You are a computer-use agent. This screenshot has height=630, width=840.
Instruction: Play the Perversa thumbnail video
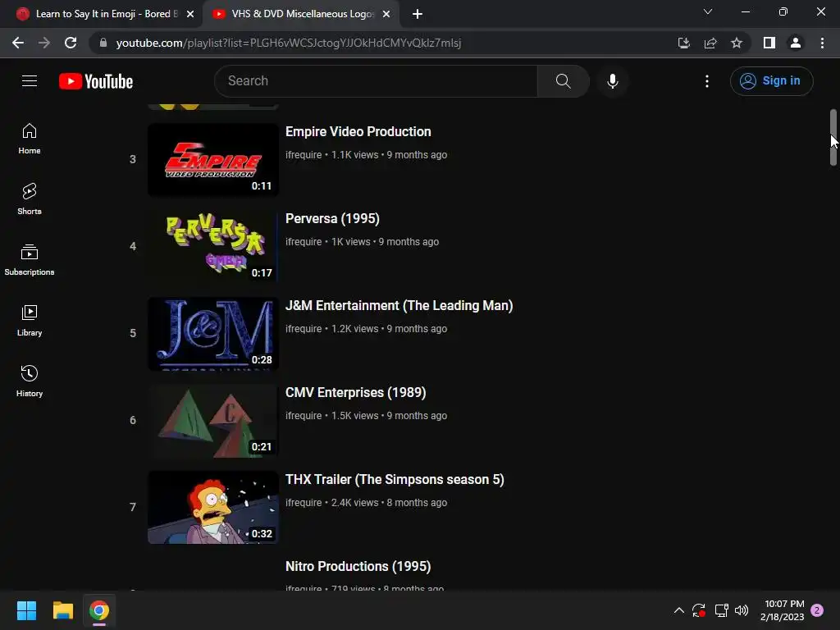coord(213,246)
